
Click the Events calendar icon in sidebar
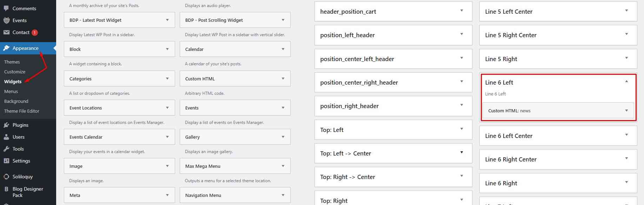click(x=6, y=20)
